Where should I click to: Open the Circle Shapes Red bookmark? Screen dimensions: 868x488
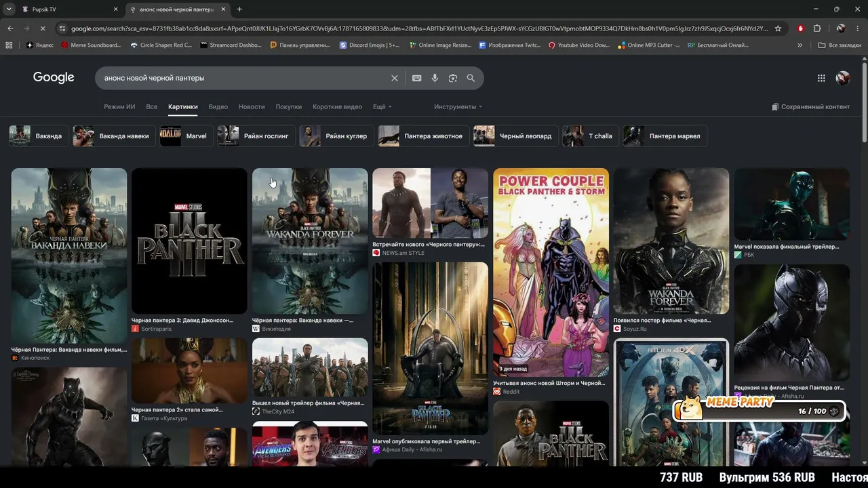tap(161, 45)
